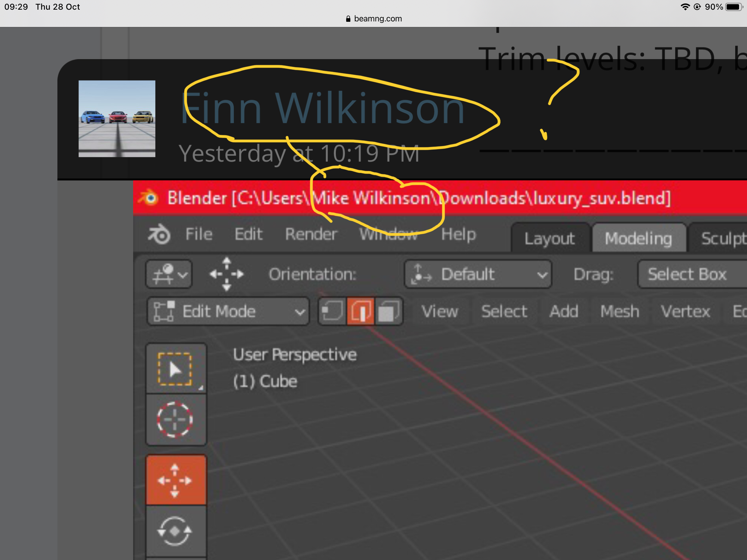Tap the battery indicator in status bar

coord(734,7)
